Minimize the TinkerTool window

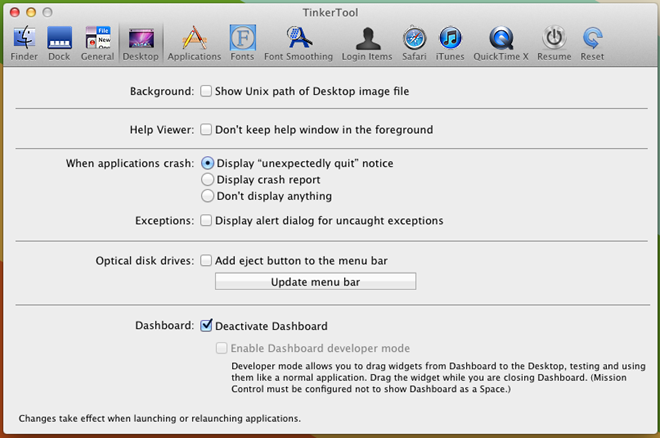(31, 12)
